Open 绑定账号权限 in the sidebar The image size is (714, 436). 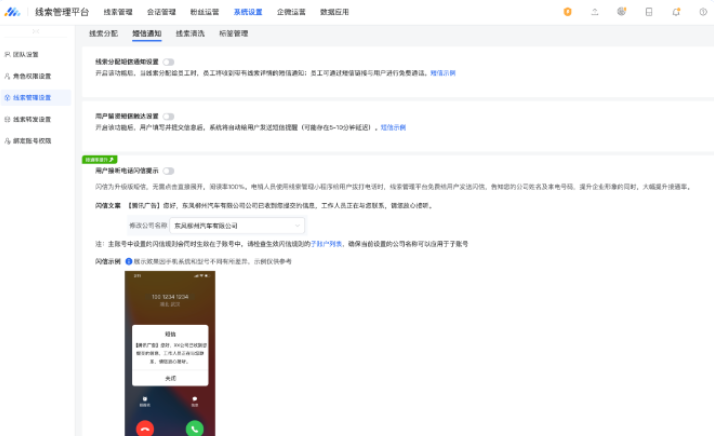[x=36, y=141]
